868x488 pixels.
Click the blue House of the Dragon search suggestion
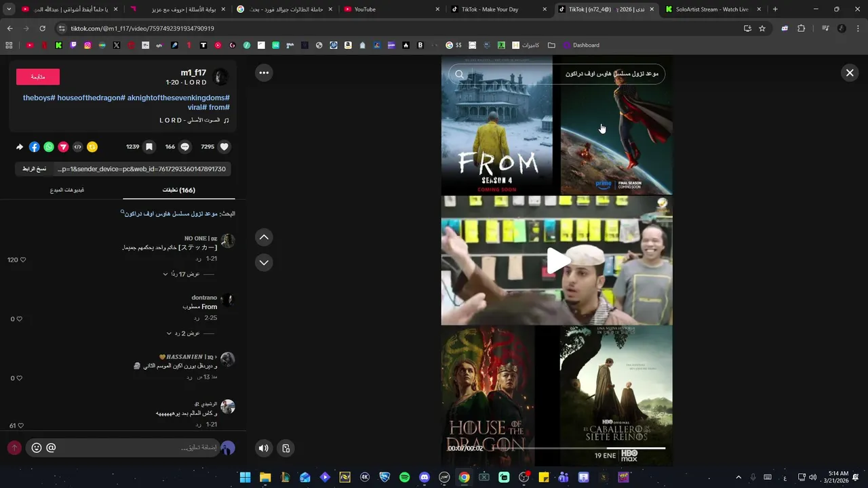coord(171,213)
